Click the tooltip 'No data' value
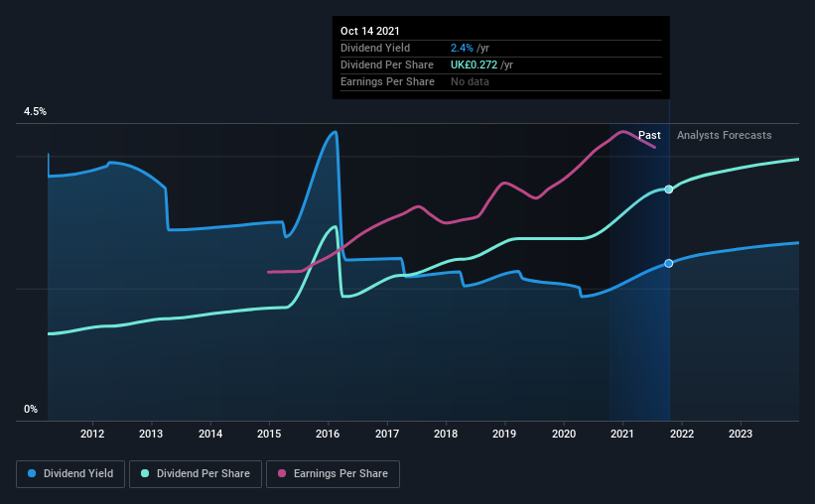The width and height of the screenshot is (815, 504). coord(470,81)
